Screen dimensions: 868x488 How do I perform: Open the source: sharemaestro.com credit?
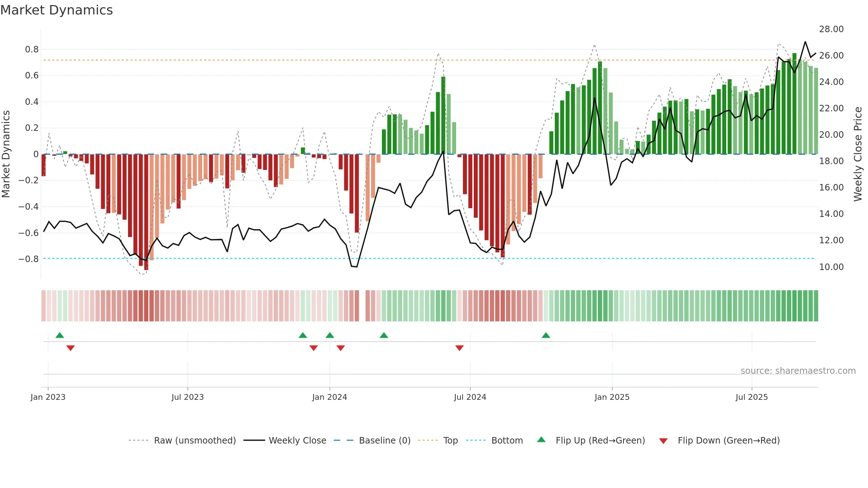[798, 371]
